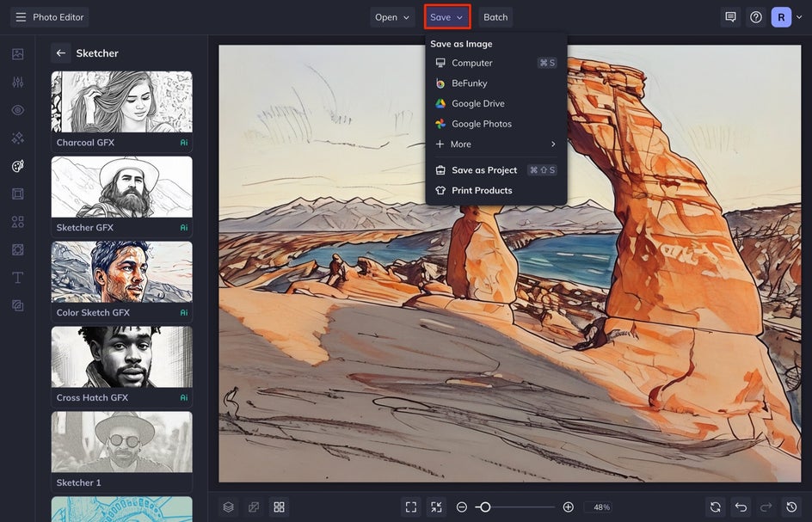Open the Photo Editor hamburger menu

[x=21, y=17]
